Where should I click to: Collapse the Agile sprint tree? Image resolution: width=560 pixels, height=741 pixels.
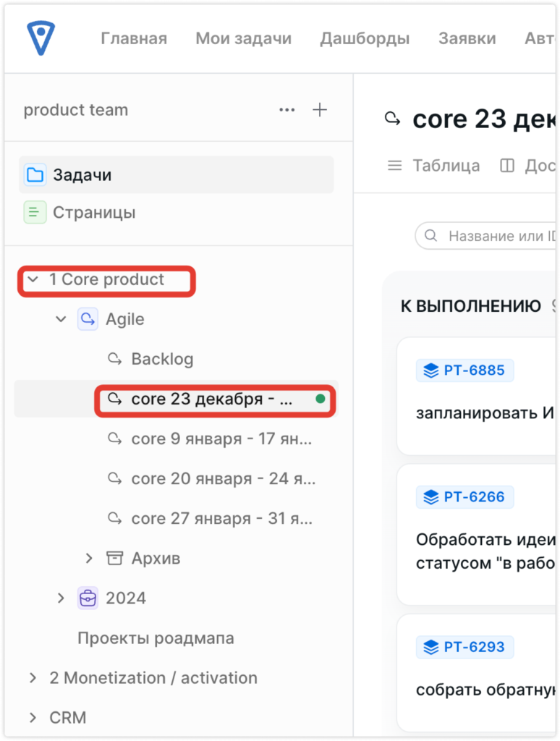coord(61,318)
